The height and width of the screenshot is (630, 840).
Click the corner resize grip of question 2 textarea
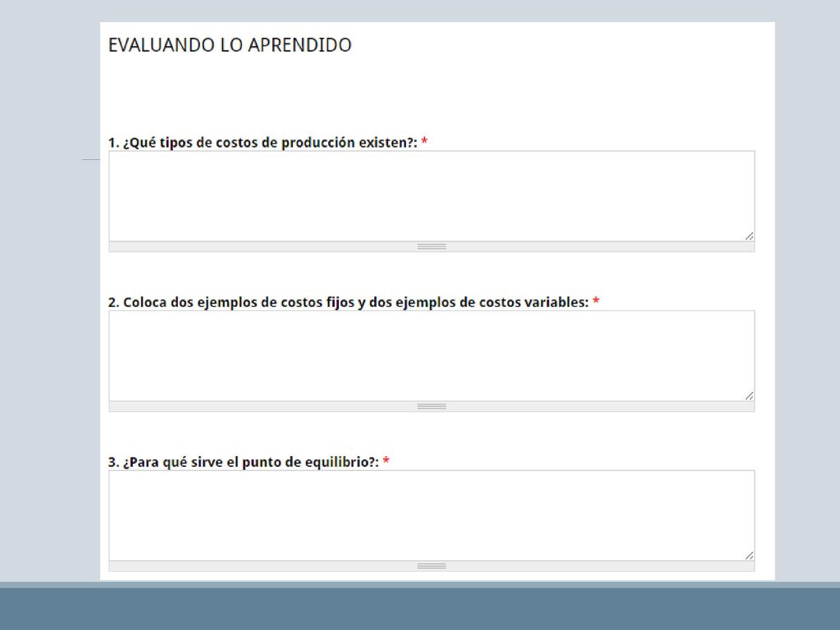pos(749,396)
